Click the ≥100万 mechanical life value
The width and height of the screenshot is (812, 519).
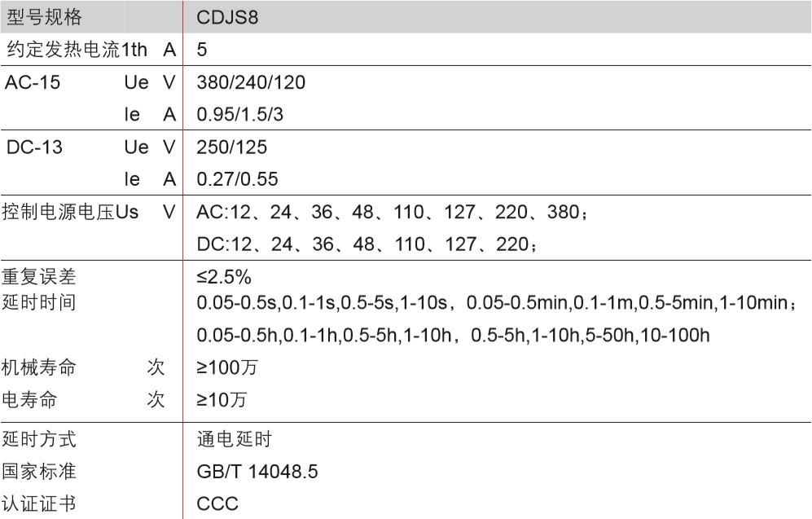click(x=227, y=368)
